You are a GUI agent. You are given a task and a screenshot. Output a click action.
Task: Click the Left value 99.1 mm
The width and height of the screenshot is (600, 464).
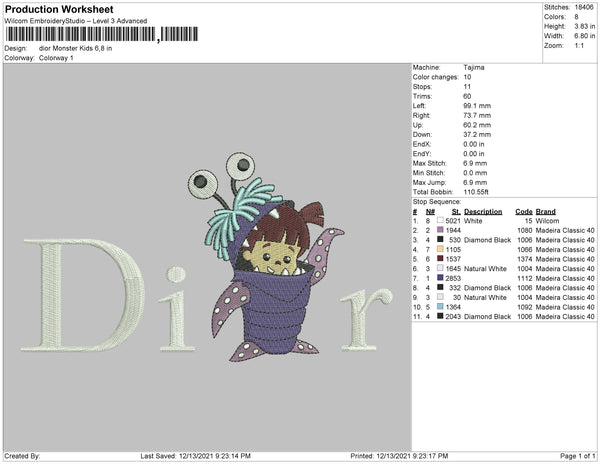point(477,106)
